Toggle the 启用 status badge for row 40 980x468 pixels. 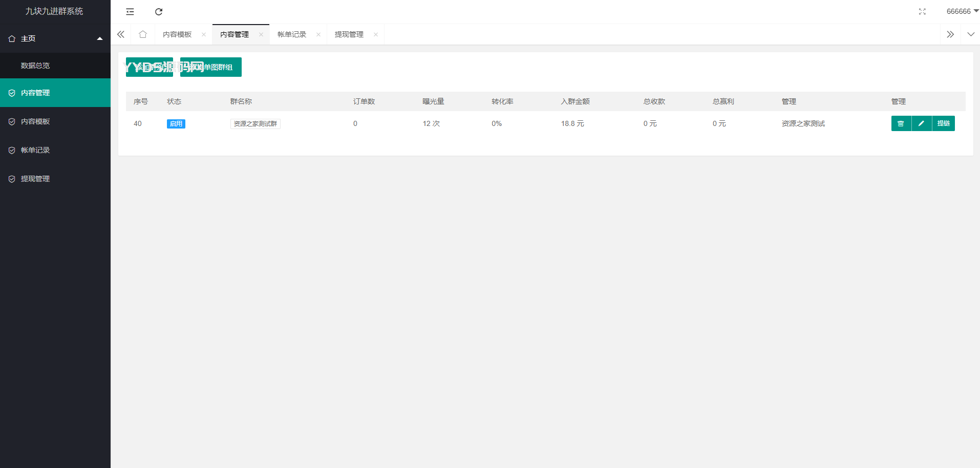point(176,124)
